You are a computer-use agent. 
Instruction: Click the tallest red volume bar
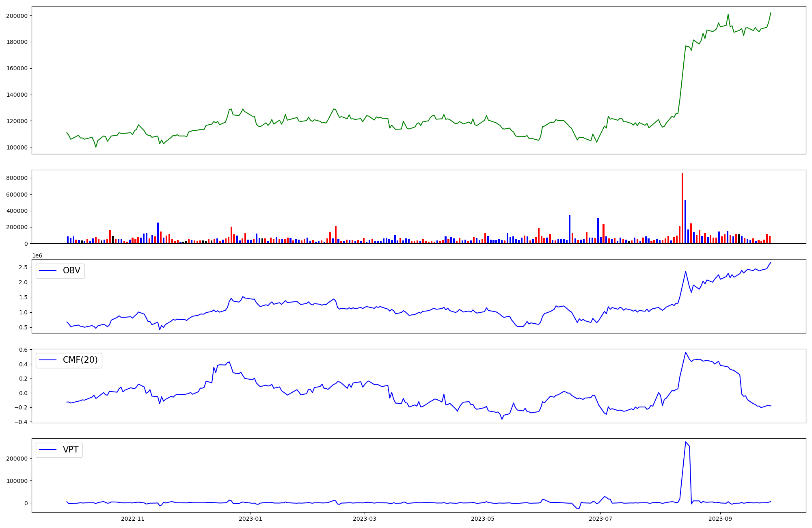point(682,207)
